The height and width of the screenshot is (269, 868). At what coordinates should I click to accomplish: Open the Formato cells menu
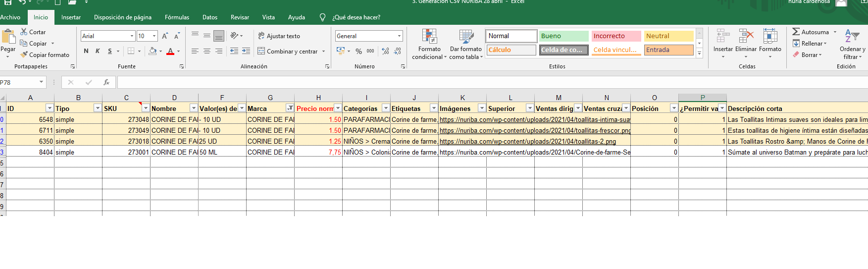coord(770,44)
